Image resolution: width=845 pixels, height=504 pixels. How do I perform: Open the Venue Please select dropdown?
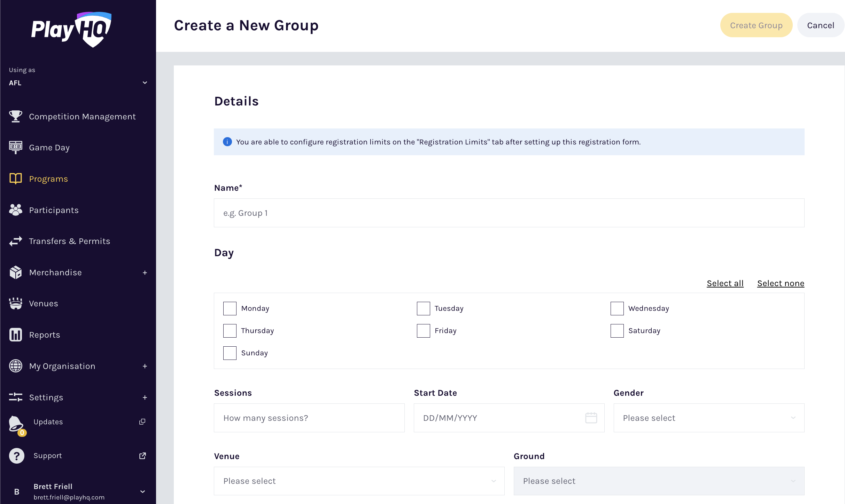tap(359, 481)
